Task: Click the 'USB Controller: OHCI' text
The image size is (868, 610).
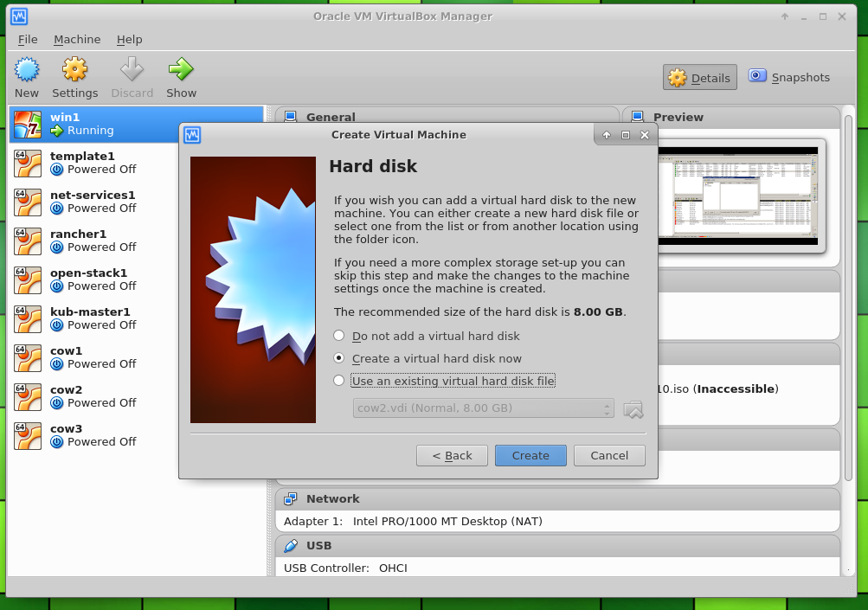Action: (x=345, y=568)
